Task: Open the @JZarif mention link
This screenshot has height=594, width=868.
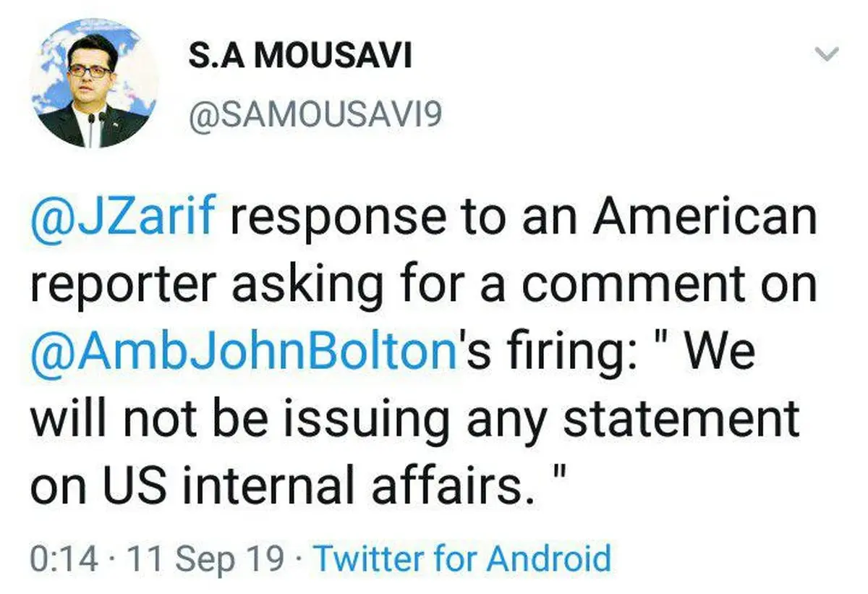Action: (123, 217)
